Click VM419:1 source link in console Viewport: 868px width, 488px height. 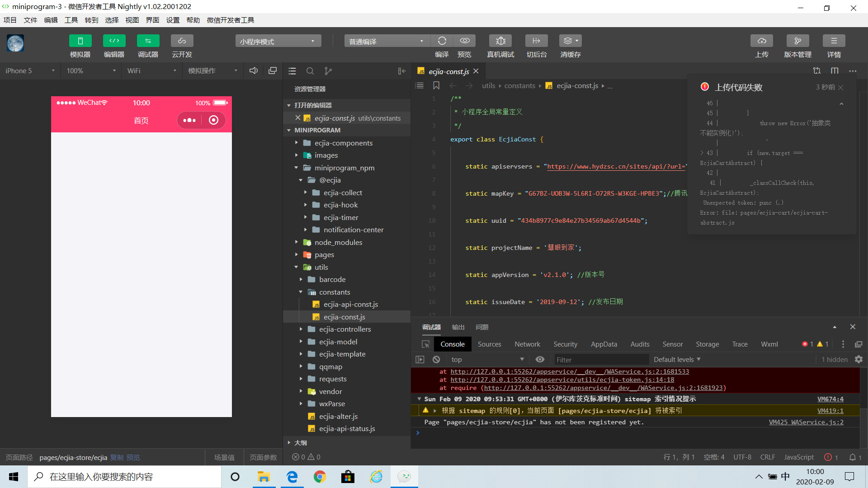830,411
